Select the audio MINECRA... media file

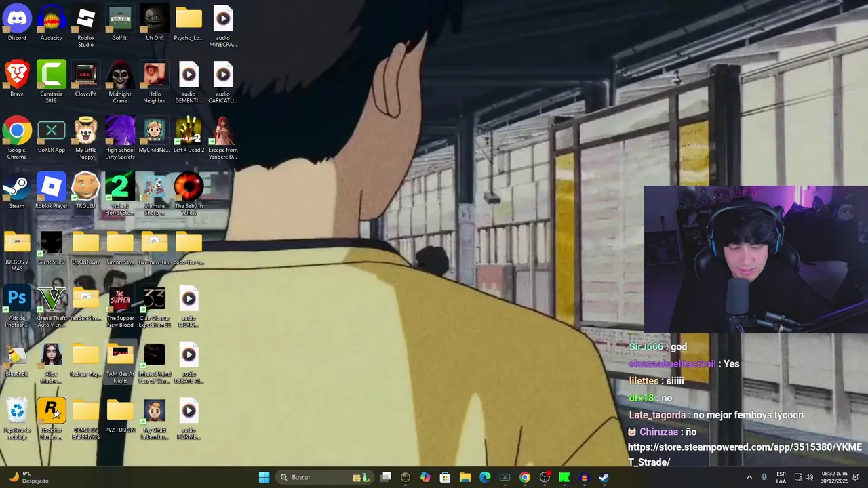(223, 26)
